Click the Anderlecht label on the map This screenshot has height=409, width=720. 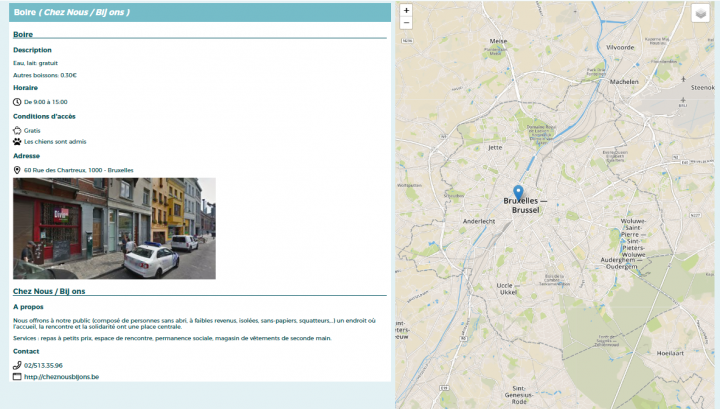tap(479, 220)
